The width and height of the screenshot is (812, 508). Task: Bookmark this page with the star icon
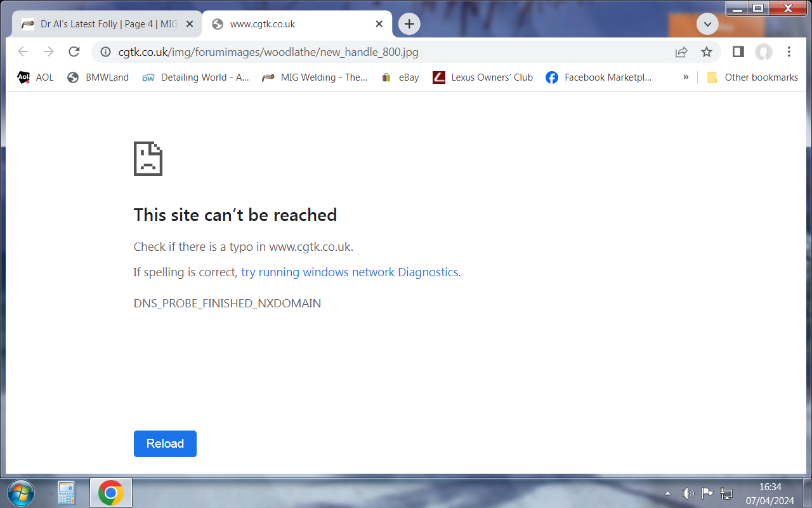tap(707, 52)
